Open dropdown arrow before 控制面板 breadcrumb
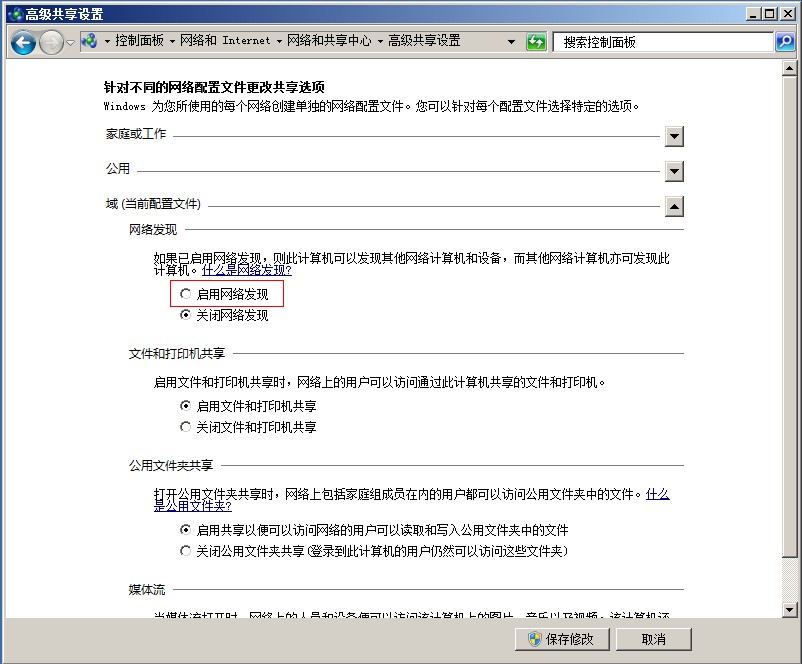802x664 pixels. click(107, 41)
